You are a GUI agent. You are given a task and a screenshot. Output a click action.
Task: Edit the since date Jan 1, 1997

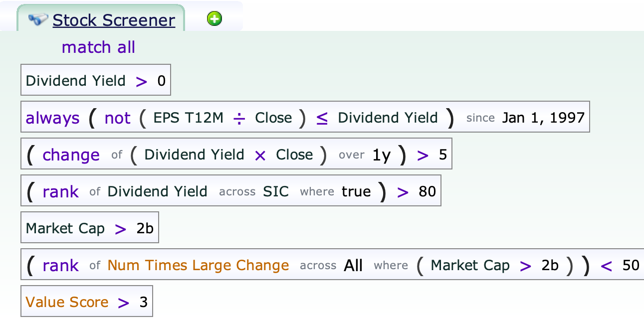pyautogui.click(x=543, y=118)
